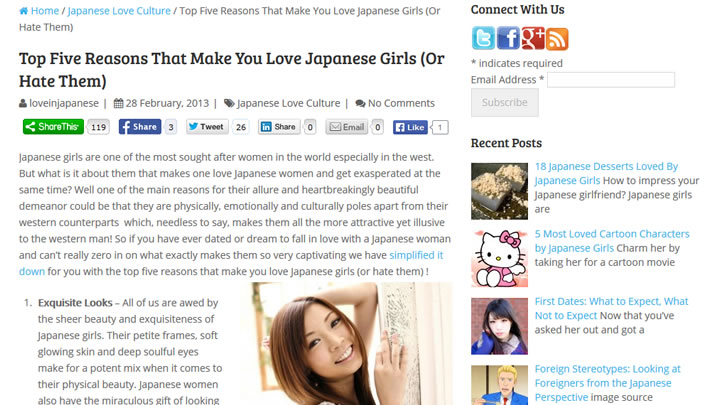Share the article on LinkedIn

coord(279,127)
